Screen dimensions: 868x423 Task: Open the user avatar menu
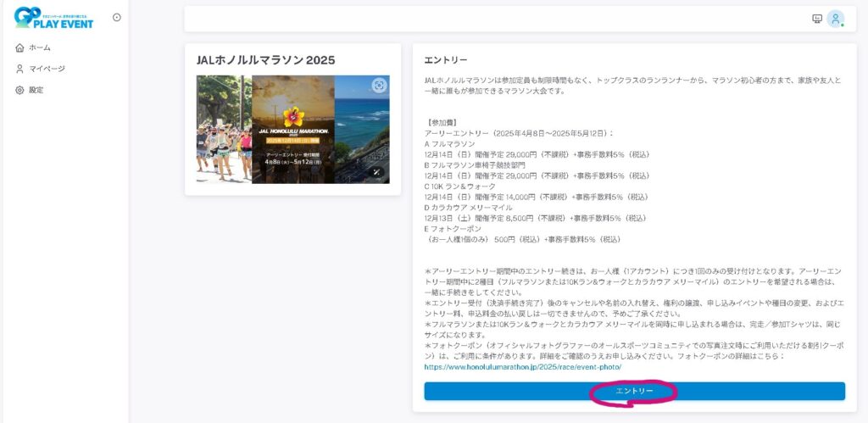[x=835, y=19]
